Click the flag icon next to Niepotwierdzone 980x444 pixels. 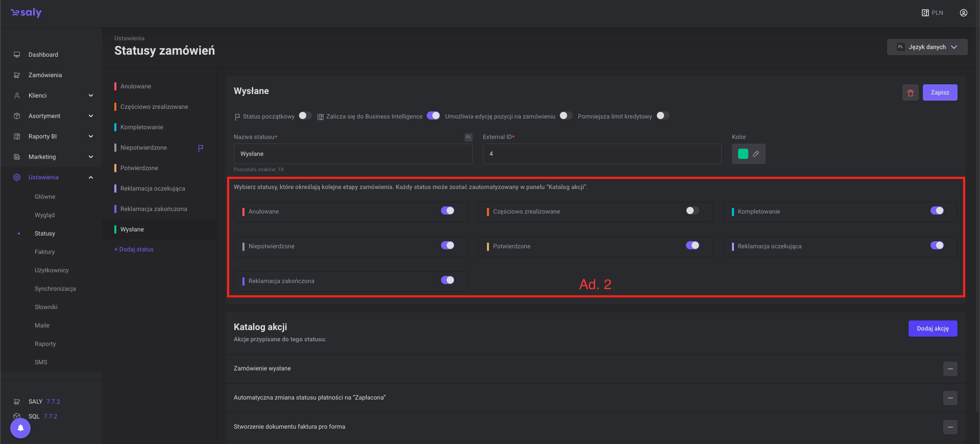201,148
